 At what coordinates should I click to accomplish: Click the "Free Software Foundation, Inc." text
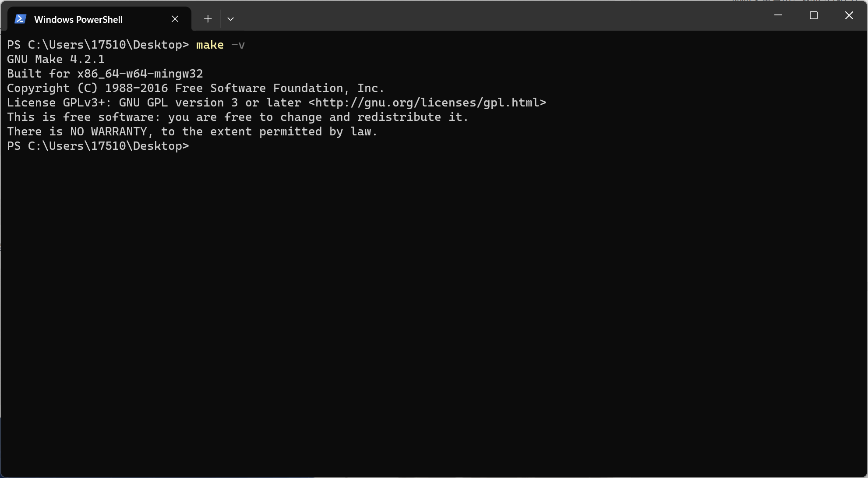click(x=280, y=88)
